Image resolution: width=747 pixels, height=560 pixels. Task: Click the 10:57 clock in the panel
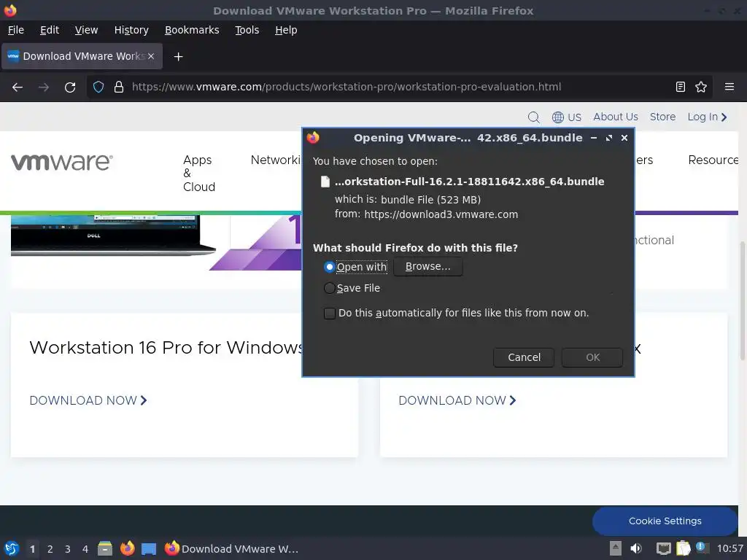[x=729, y=548]
